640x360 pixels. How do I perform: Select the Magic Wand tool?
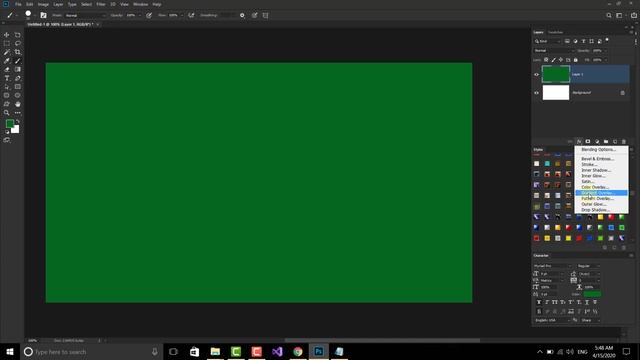(x=7, y=52)
